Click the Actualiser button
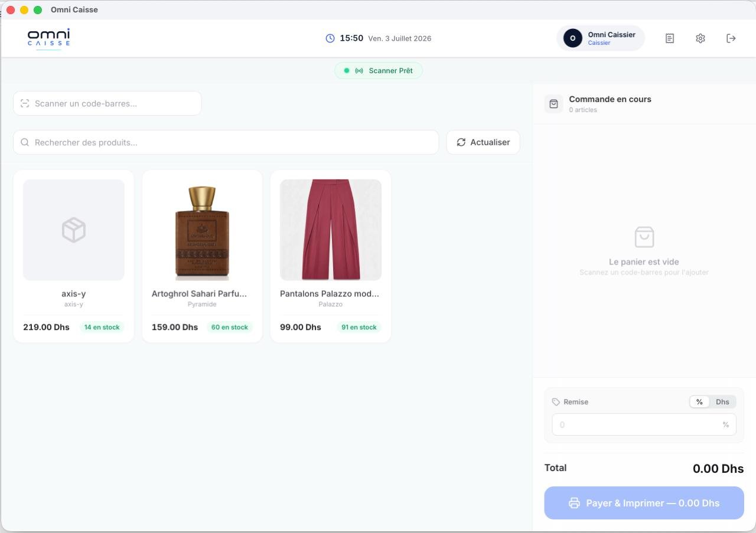This screenshot has height=533, width=756. pos(483,142)
